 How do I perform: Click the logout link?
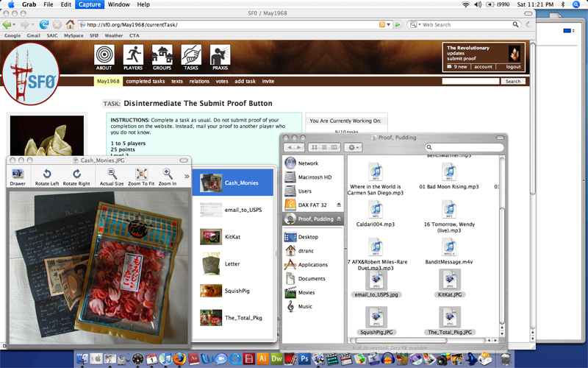(513, 67)
